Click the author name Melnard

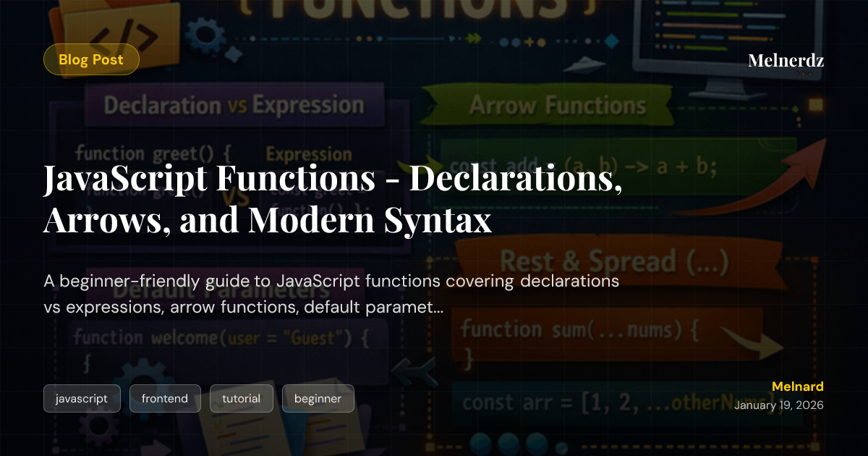pos(798,387)
